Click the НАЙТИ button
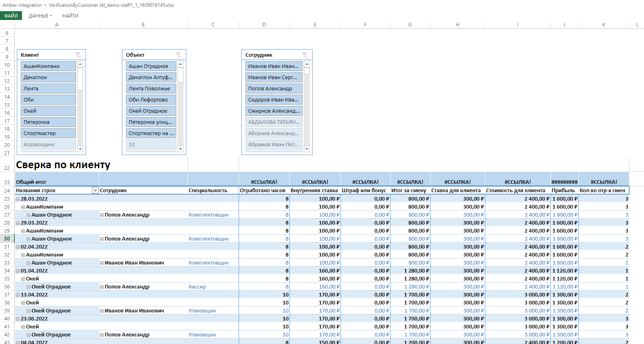644x344 pixels. pyautogui.click(x=70, y=16)
